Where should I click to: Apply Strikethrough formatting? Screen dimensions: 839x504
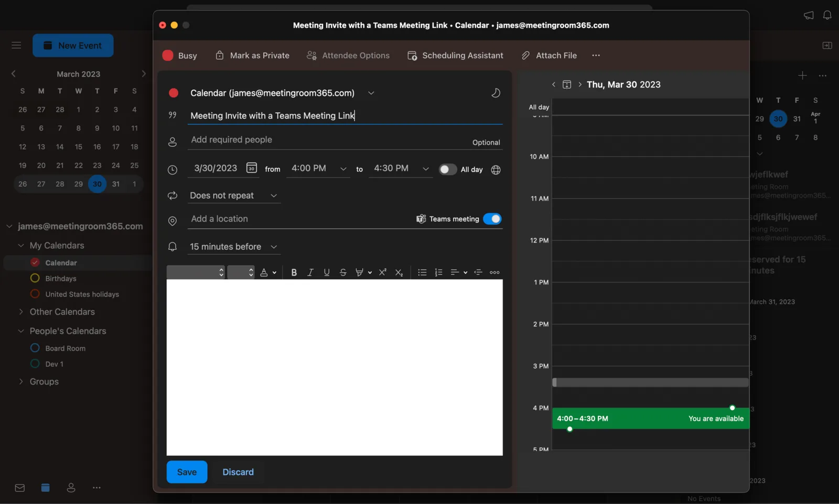tap(343, 272)
